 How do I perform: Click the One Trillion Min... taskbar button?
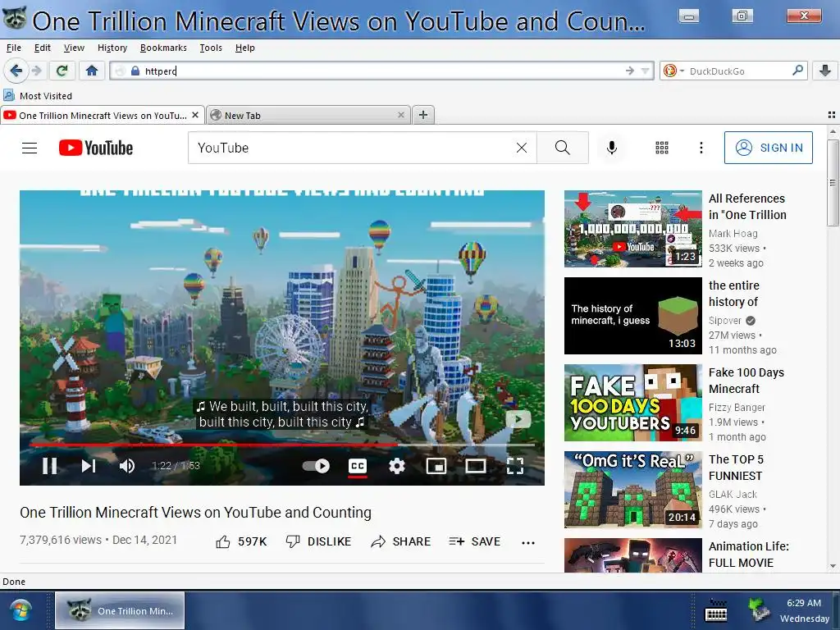(120, 610)
